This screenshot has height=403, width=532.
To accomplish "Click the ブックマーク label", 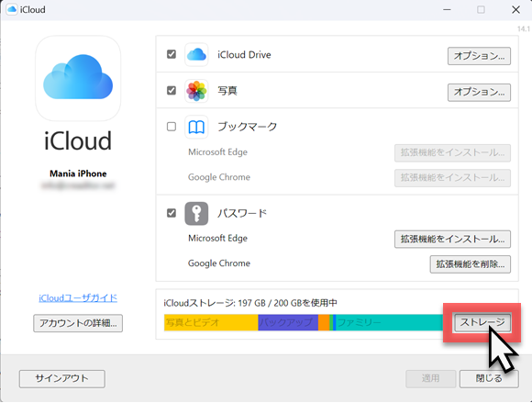I will click(248, 127).
